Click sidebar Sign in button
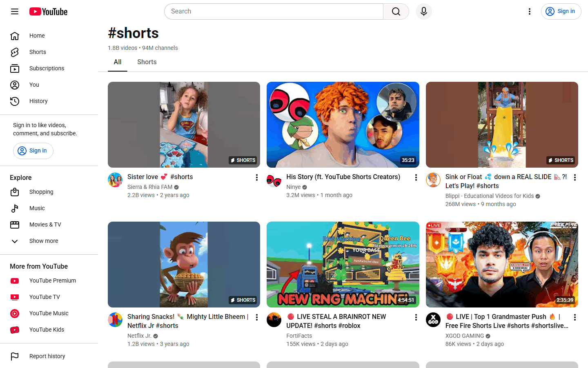The image size is (588, 368). [33, 151]
